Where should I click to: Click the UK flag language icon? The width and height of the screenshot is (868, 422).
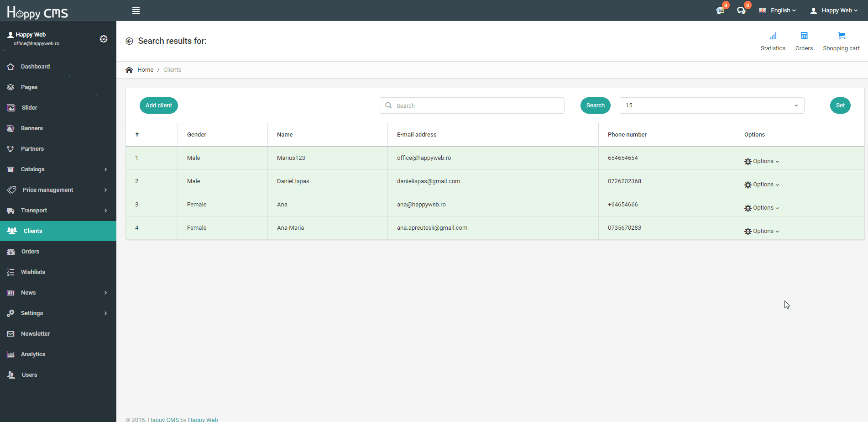pos(763,11)
